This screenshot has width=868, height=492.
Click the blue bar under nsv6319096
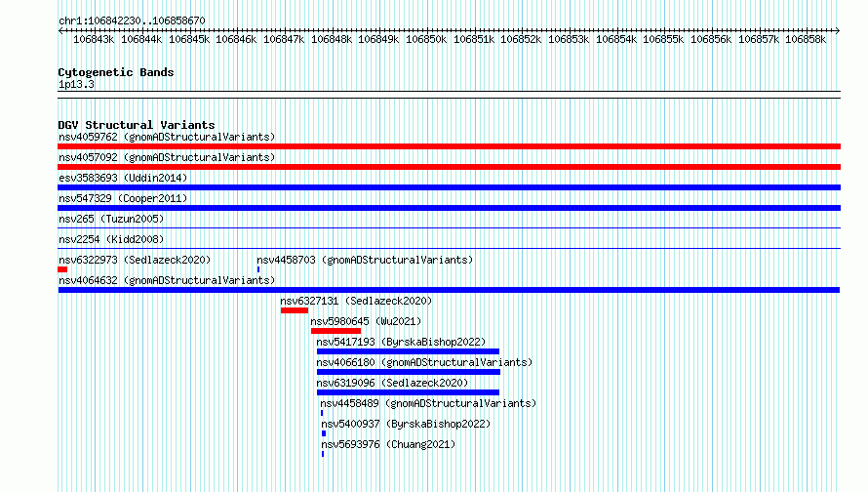coord(408,392)
